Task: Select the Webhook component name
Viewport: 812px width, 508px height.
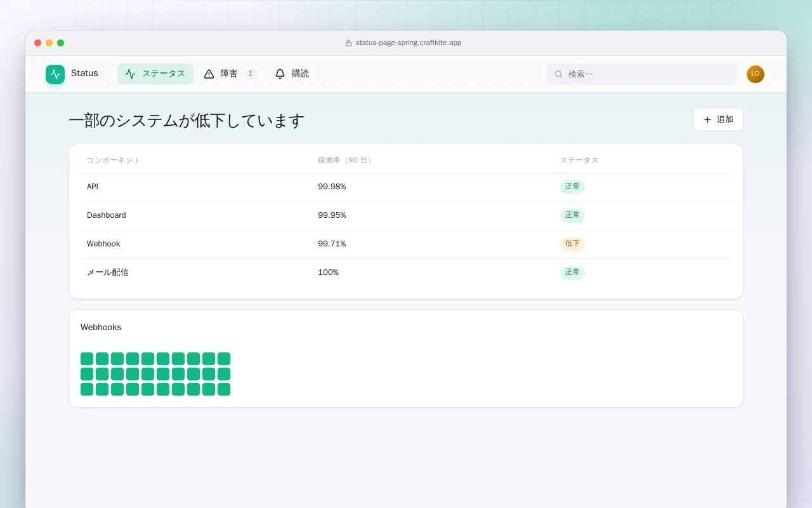Action: point(103,244)
